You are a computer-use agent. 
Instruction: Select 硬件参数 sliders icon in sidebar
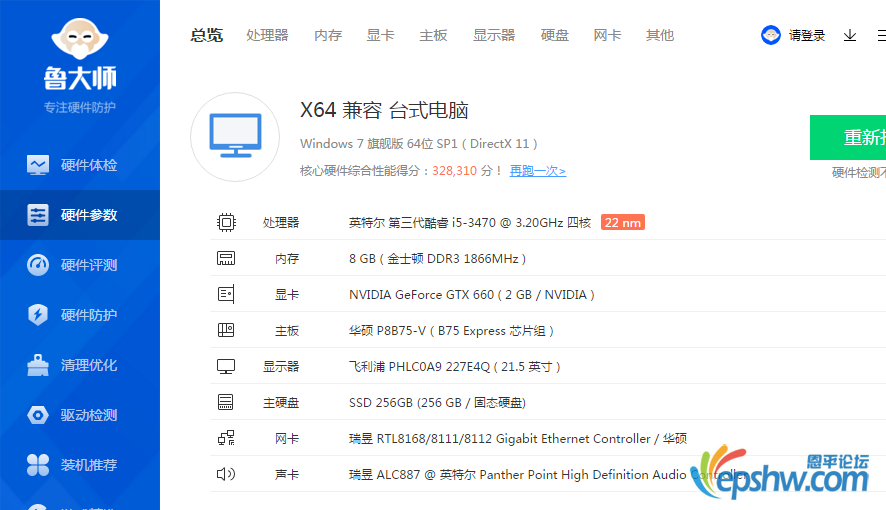pyautogui.click(x=38, y=215)
